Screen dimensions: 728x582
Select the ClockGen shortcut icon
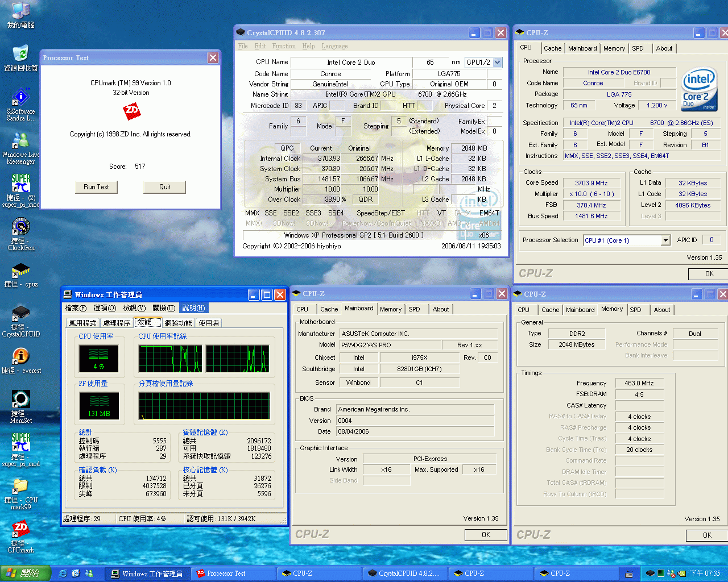20,234
